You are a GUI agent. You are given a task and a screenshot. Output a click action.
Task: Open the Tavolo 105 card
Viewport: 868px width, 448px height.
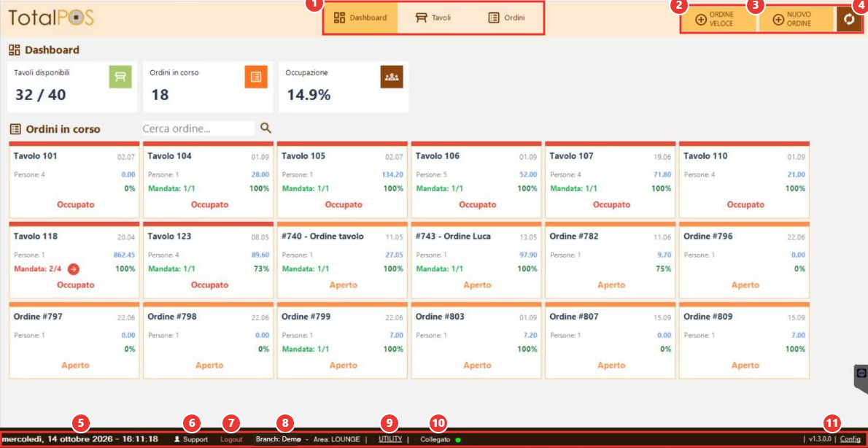342,180
